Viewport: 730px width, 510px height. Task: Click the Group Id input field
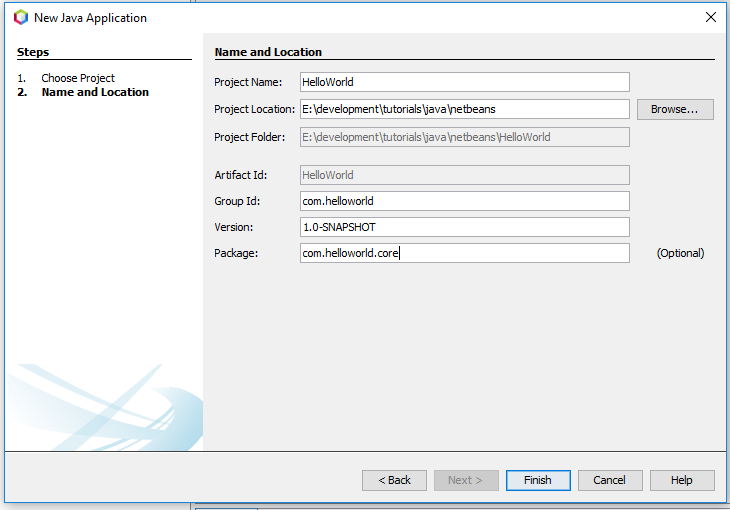[x=465, y=201]
